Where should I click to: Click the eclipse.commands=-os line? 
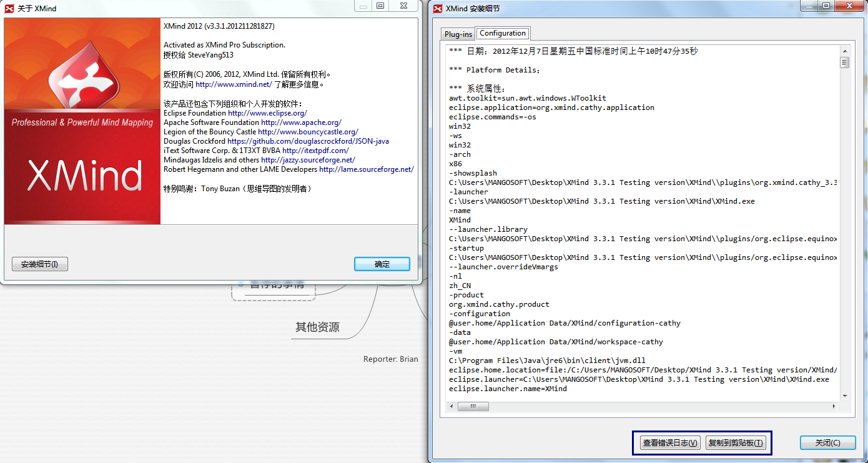pos(493,117)
